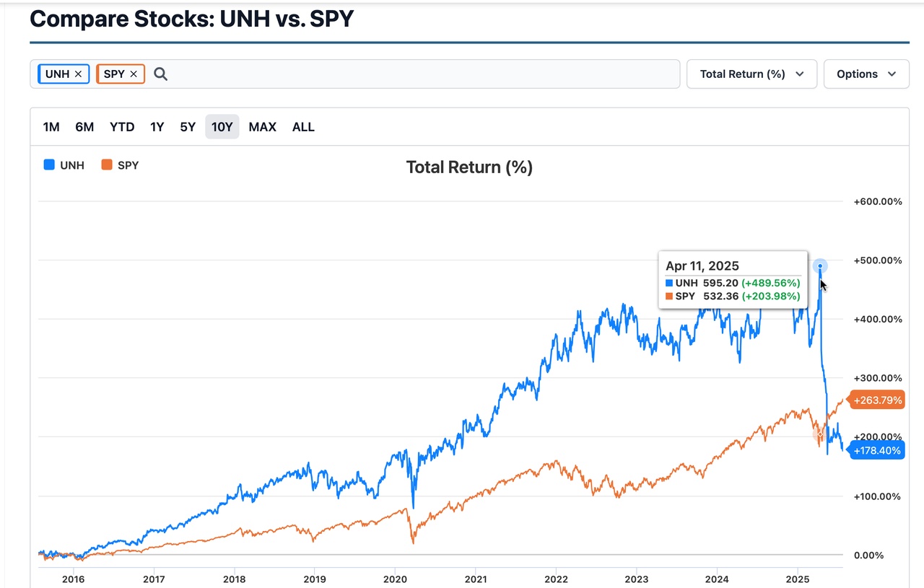
Task: Select the ALL time range
Action: click(303, 127)
